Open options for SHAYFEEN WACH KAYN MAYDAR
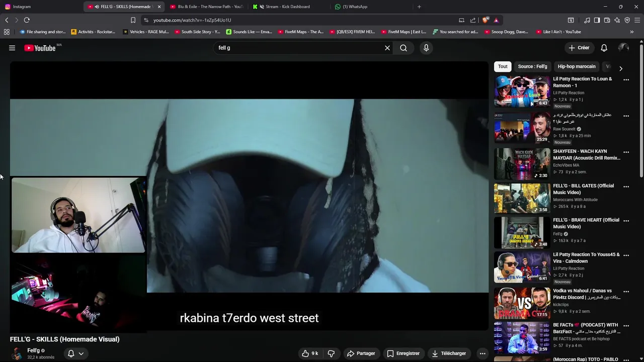This screenshot has width=644, height=362. pyautogui.click(x=626, y=152)
